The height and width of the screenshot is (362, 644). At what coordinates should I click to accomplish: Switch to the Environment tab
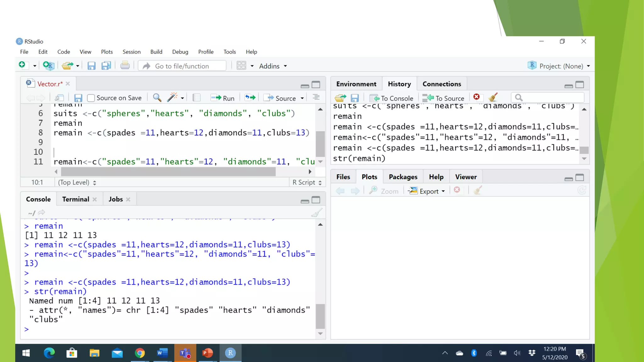356,84
